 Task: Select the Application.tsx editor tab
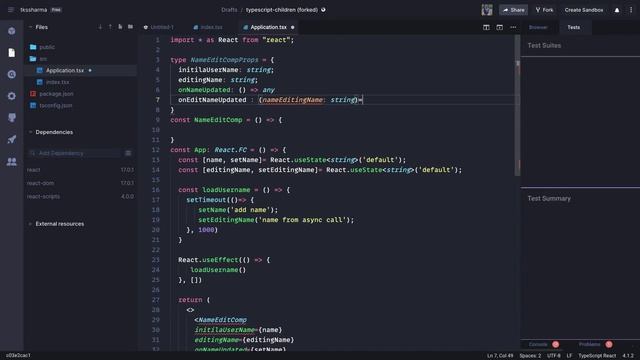point(269,27)
